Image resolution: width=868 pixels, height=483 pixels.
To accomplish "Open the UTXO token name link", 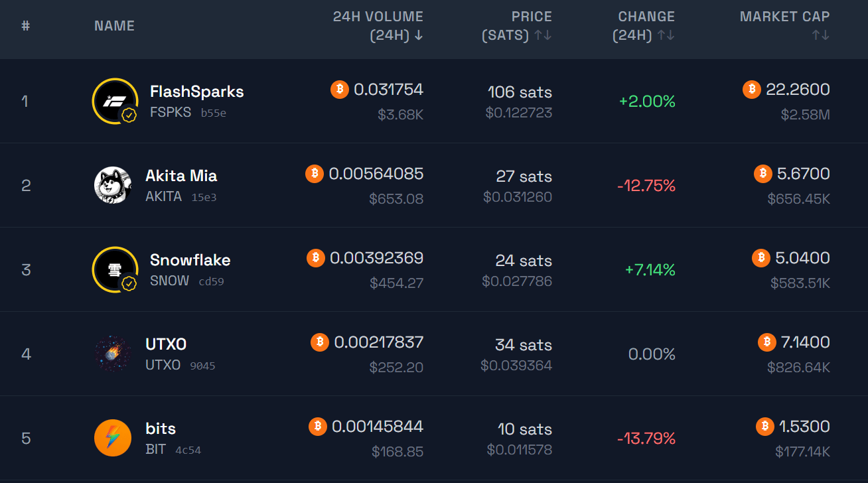I will (166, 344).
